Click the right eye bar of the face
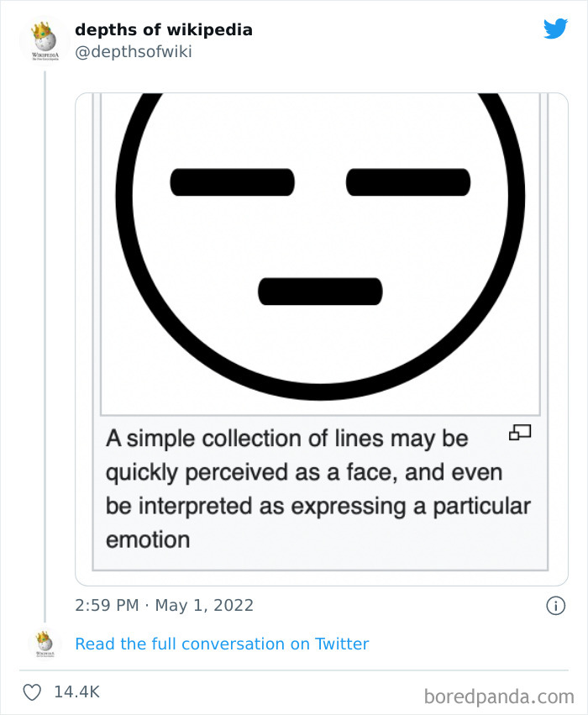Screen dimensions: 588x715 pos(408,182)
